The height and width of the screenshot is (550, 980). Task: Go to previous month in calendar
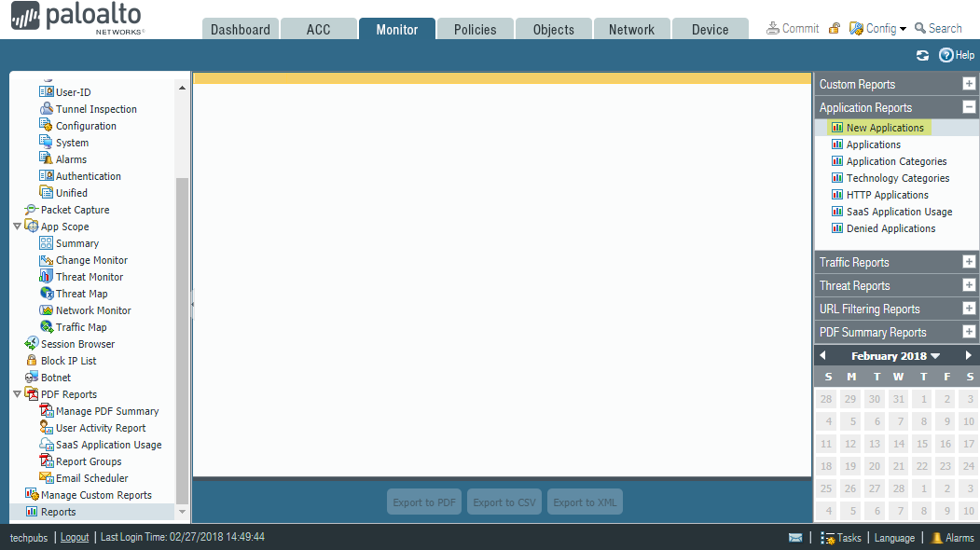[823, 355]
